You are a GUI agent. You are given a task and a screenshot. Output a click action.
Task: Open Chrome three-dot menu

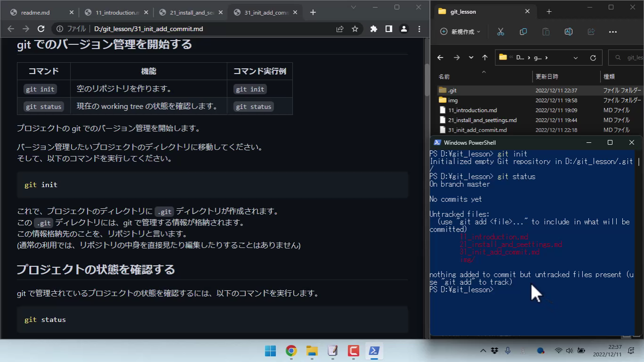coord(419,29)
